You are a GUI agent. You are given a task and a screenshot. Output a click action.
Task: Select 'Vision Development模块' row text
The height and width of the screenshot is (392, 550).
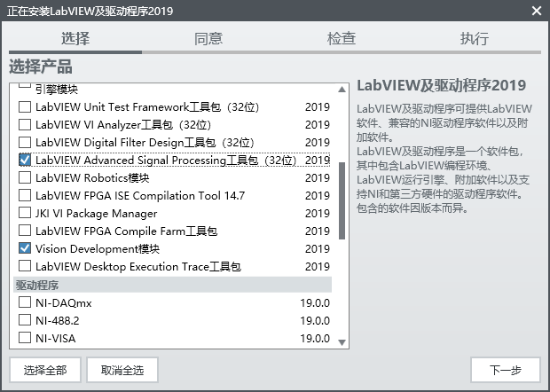[x=98, y=248]
